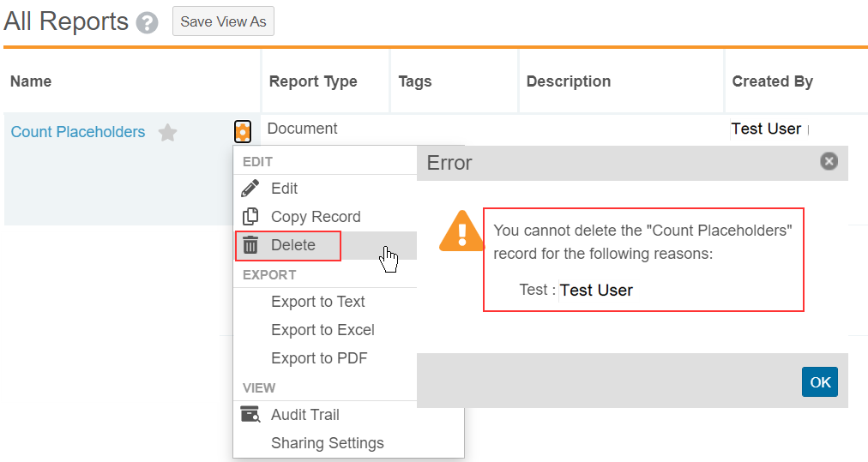Open Sharing Settings from the menu

[x=327, y=443]
